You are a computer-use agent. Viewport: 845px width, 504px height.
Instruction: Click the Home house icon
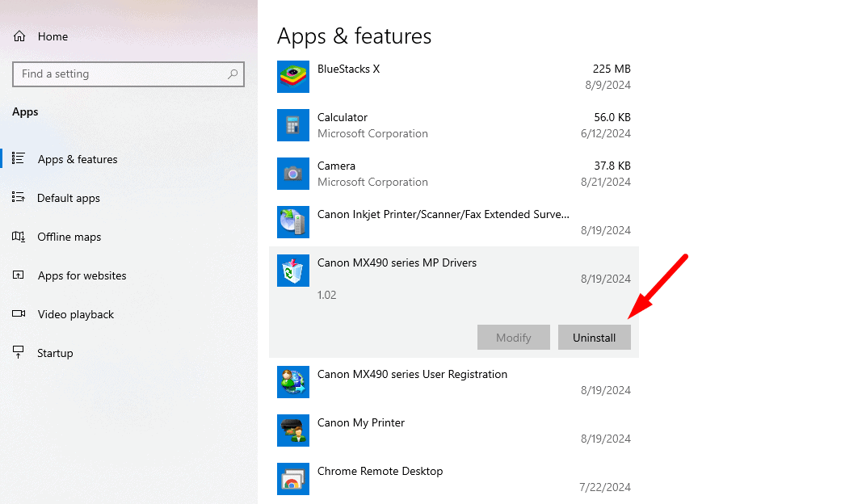pos(19,36)
